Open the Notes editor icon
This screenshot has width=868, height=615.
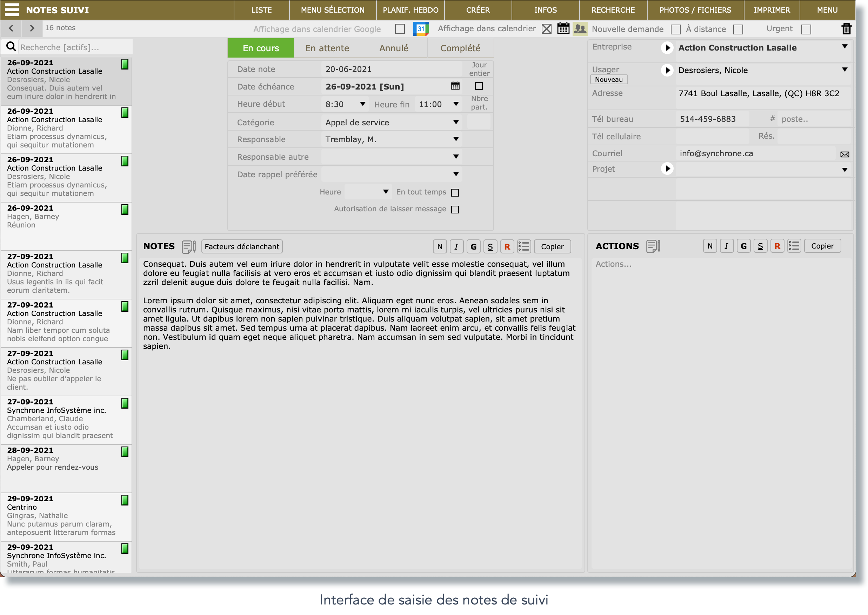pos(188,246)
